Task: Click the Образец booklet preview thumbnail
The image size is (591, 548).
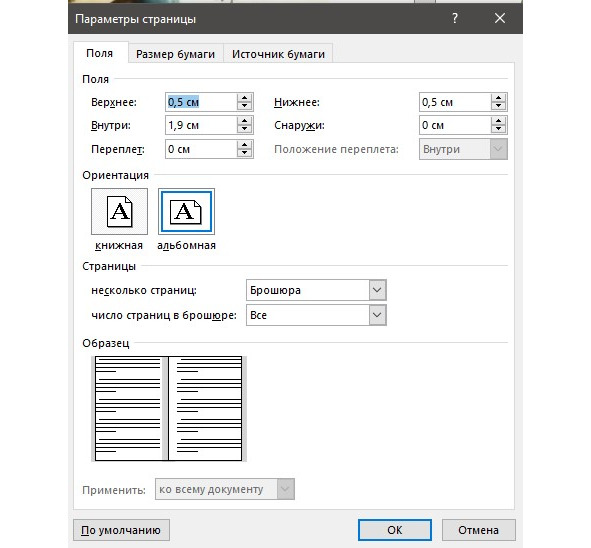Action: point(169,409)
